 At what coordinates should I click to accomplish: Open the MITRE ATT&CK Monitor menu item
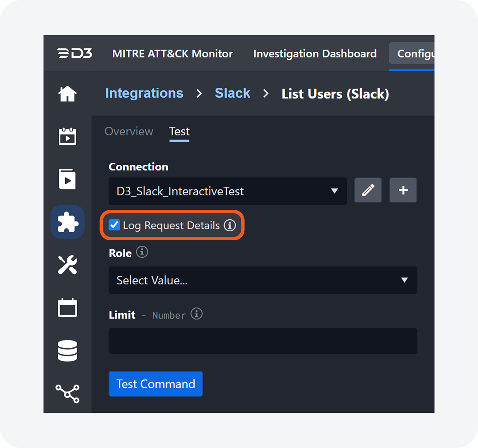pos(172,54)
